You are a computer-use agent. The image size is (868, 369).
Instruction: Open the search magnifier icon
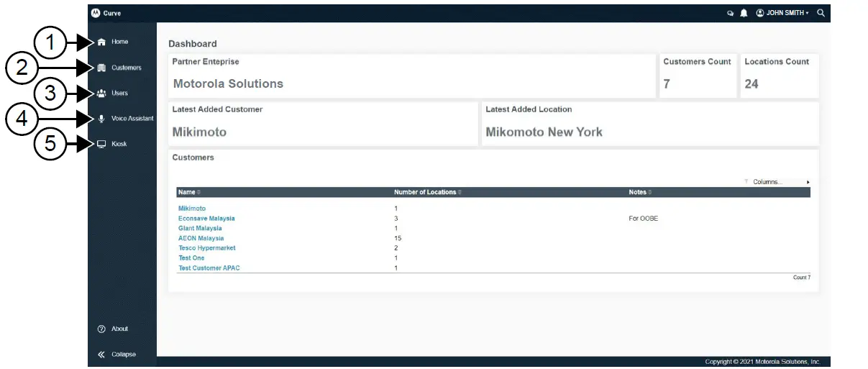point(821,13)
